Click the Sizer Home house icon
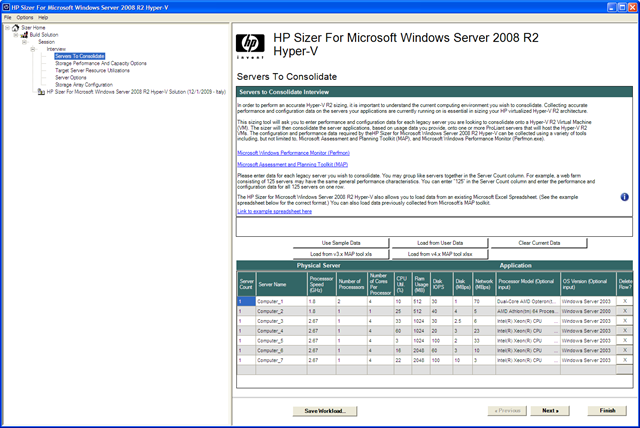The height and width of the screenshot is (428, 640). pyautogui.click(x=13, y=27)
